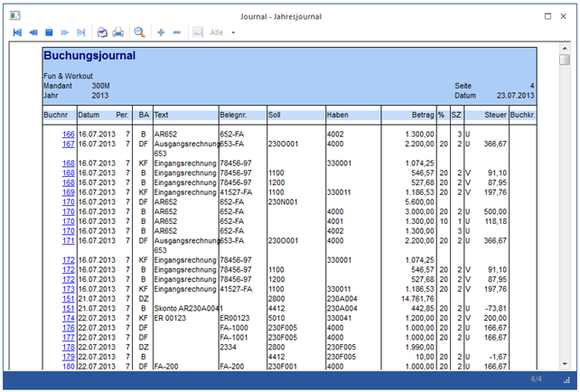Maximize the Journal window
The image size is (580, 392).
tap(547, 15)
